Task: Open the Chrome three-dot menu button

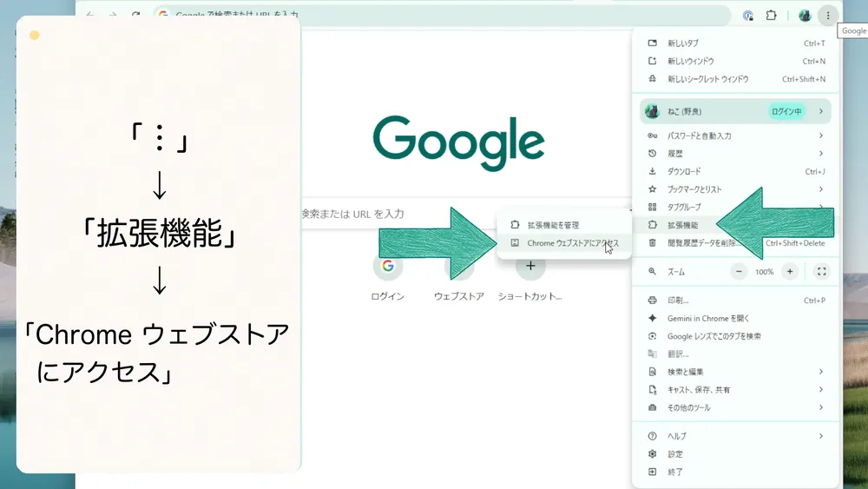Action: (827, 16)
